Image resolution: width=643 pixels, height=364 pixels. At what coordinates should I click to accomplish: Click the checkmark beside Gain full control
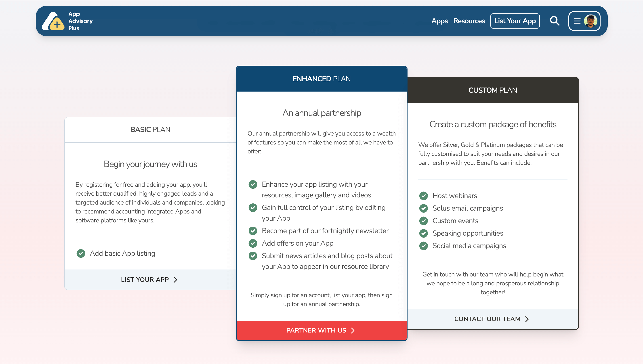(253, 208)
